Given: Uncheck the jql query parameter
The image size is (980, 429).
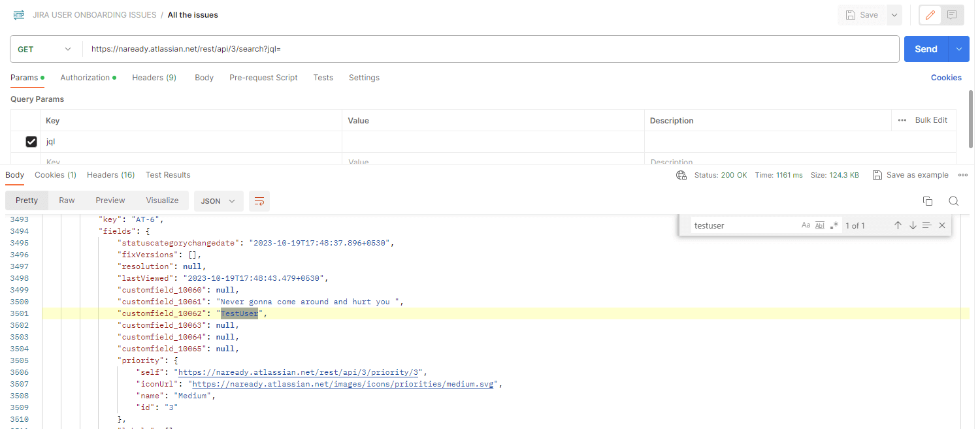Looking at the screenshot, I should [31, 141].
